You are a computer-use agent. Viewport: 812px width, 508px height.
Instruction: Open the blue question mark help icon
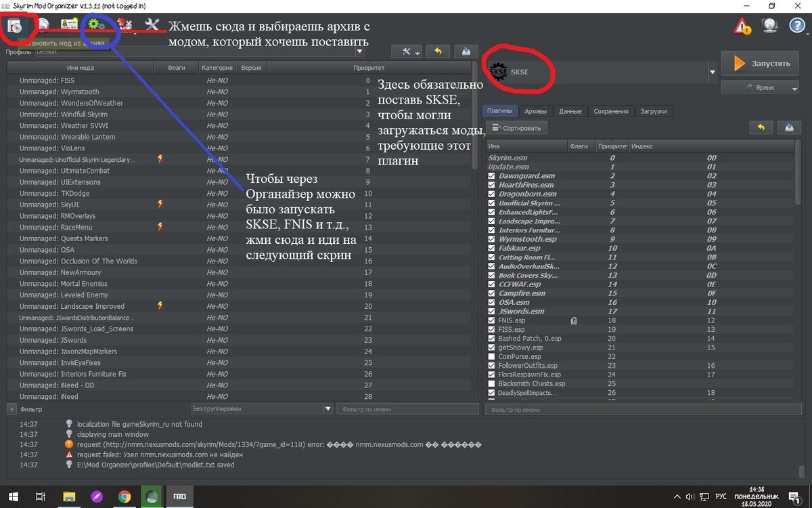click(x=797, y=26)
